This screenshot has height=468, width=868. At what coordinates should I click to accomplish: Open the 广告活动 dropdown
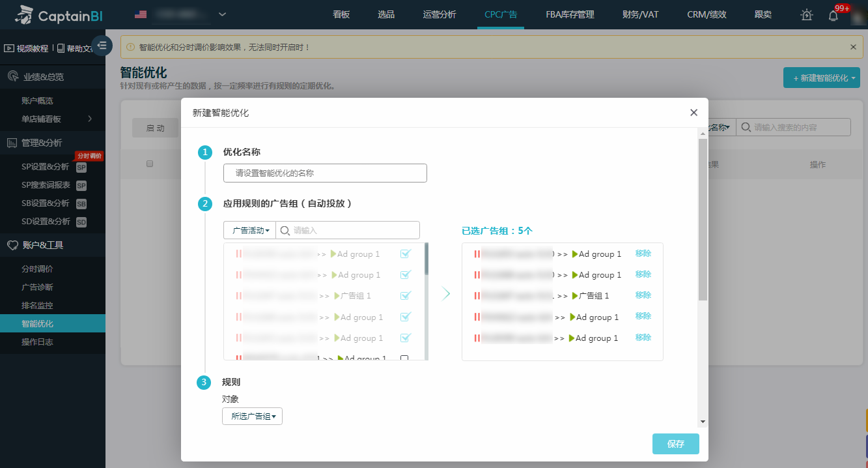click(x=249, y=230)
